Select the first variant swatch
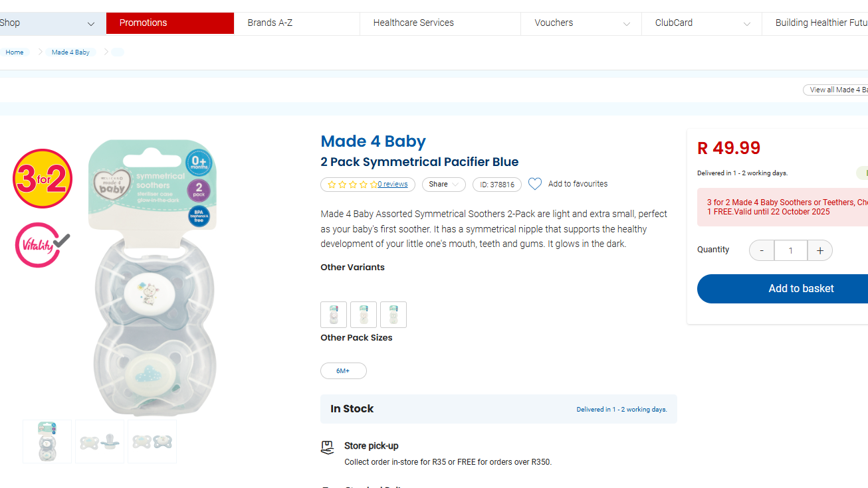Viewport: 868px width, 488px height. coord(334,315)
